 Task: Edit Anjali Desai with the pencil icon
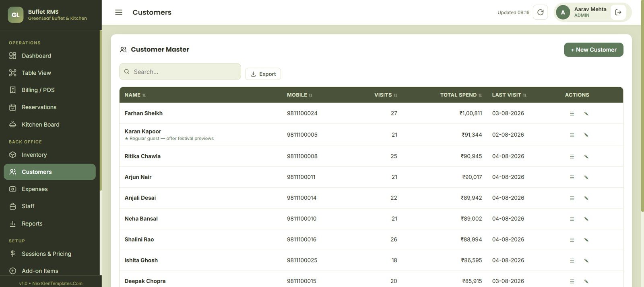tap(586, 198)
